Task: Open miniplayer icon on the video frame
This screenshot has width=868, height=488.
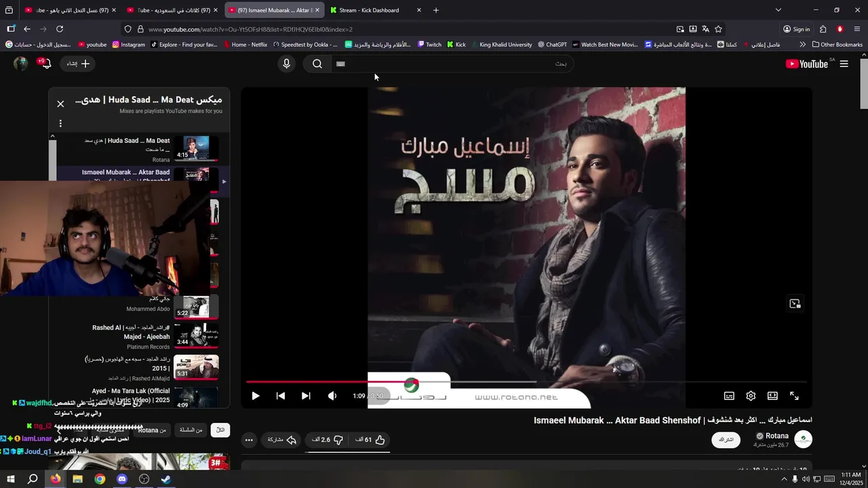Action: point(795,304)
